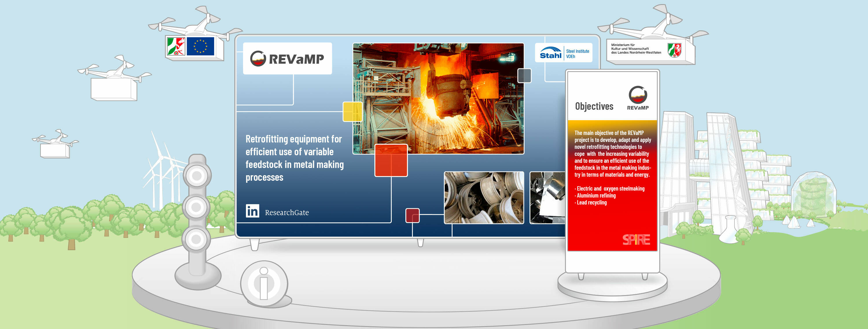
Task: Open the Stahl Steel Institute VDEh logo
Action: (564, 53)
